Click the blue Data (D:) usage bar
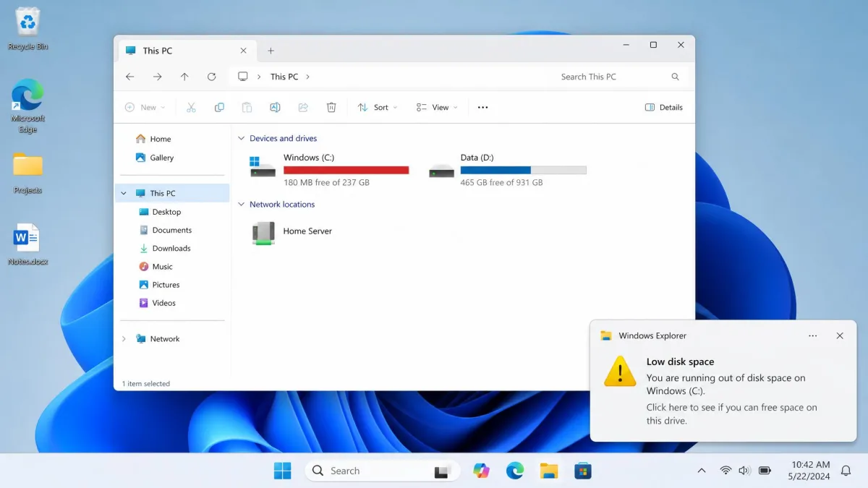Viewport: 868px width, 488px height. click(x=524, y=171)
